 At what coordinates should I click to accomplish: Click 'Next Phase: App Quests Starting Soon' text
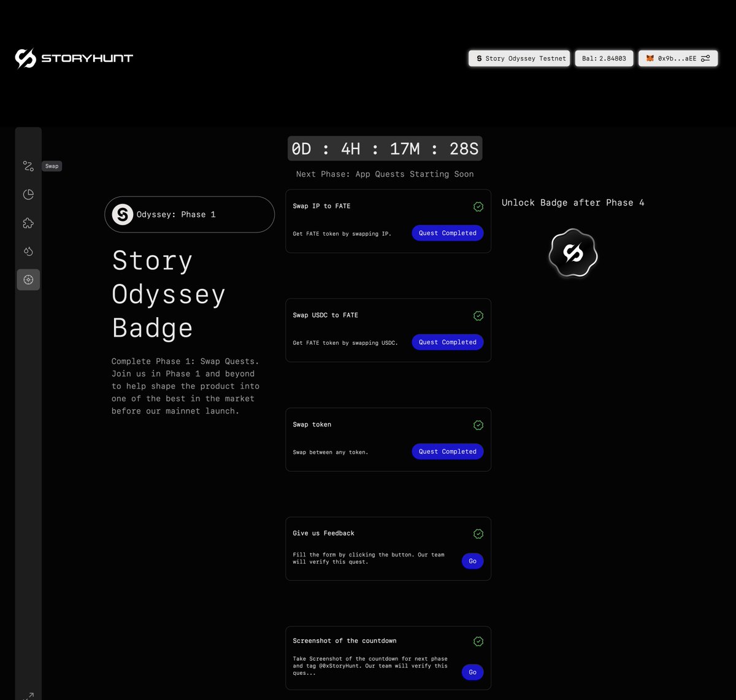point(385,174)
